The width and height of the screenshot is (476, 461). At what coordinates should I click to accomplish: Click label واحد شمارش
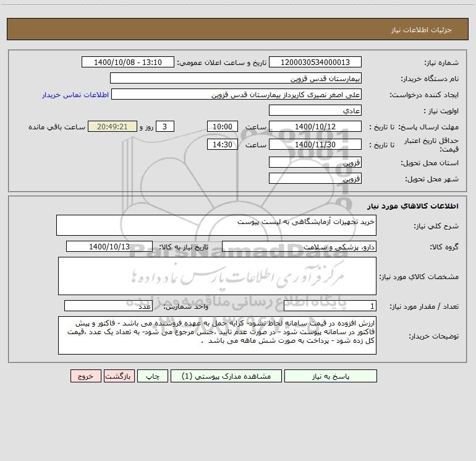186,307
